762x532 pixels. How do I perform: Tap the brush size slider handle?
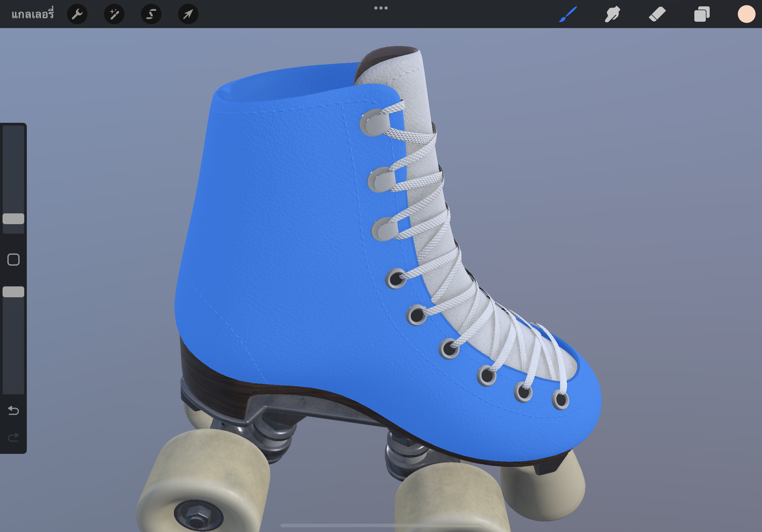tap(13, 218)
